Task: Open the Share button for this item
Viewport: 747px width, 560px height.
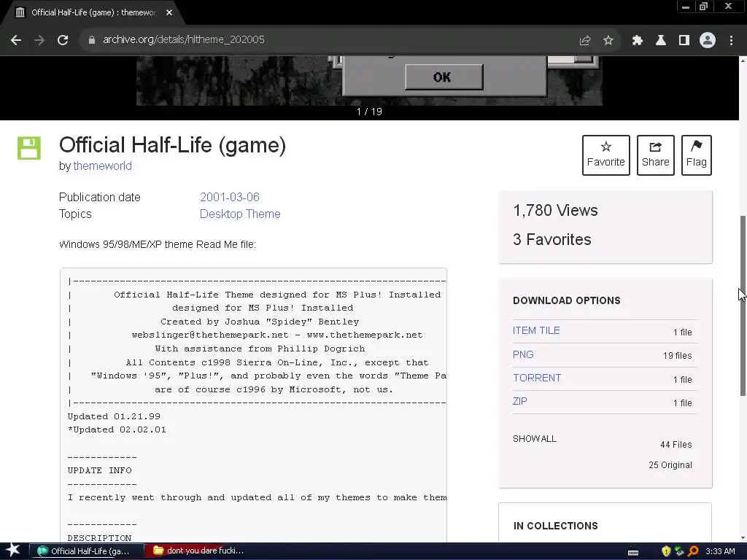Action: pos(656,155)
